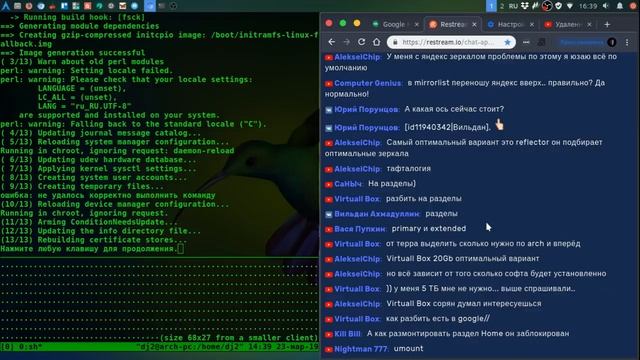Switch keyboard layout via RU indicator
This screenshot has height=360, width=640.
coord(513,6)
